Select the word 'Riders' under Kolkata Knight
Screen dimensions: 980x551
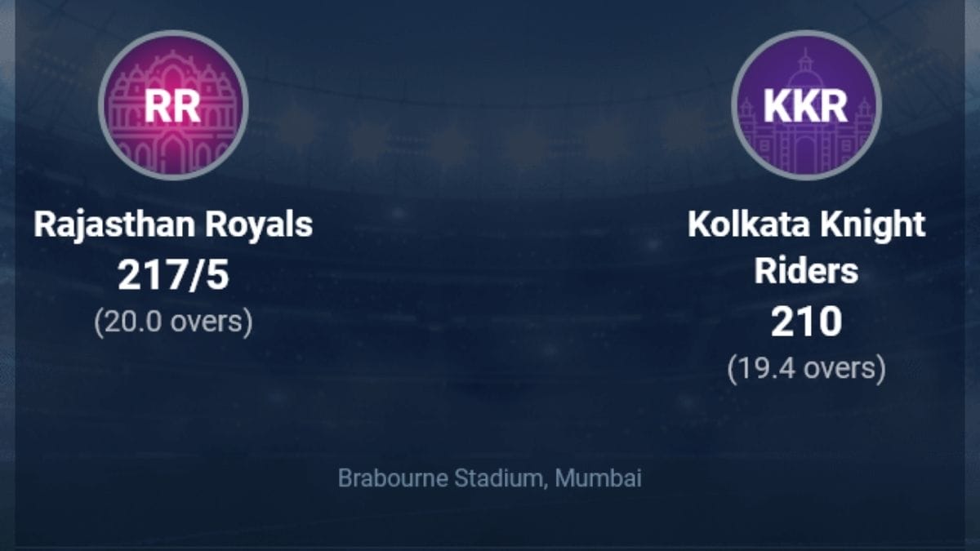tap(806, 272)
